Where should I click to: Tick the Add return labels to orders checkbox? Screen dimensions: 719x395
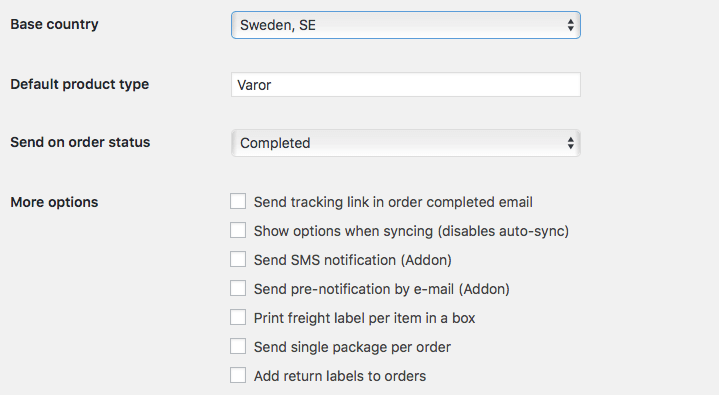click(238, 375)
